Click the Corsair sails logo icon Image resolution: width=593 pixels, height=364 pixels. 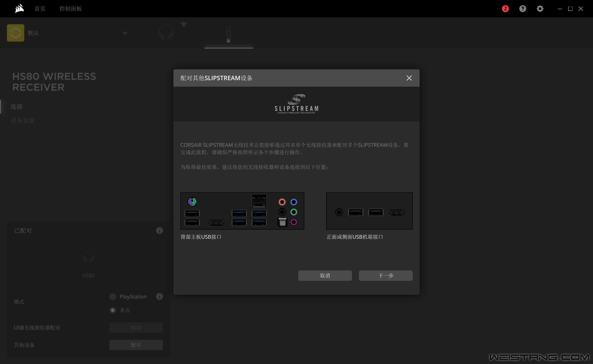coord(19,9)
